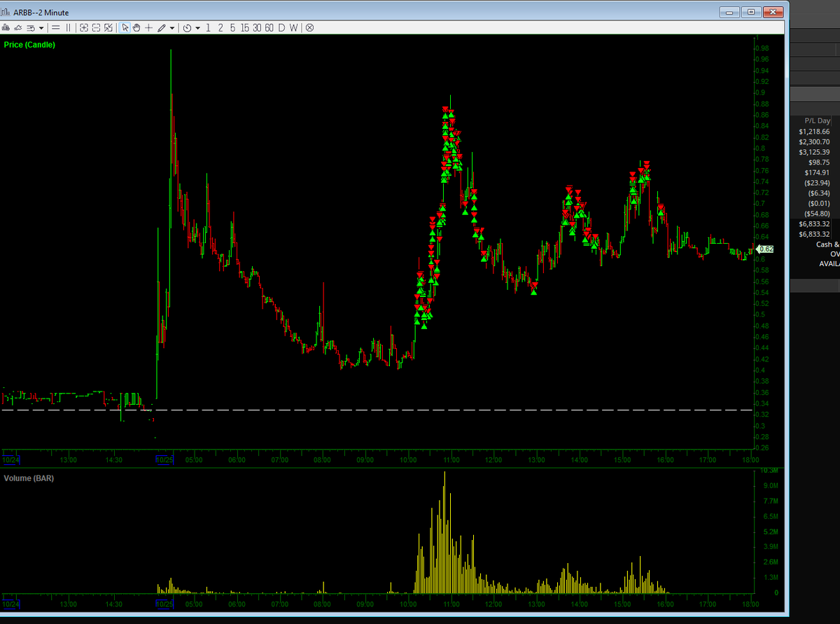Image resolution: width=840 pixels, height=624 pixels.
Task: Click the chart icon in the ARBB title bar
Action: (x=7, y=12)
